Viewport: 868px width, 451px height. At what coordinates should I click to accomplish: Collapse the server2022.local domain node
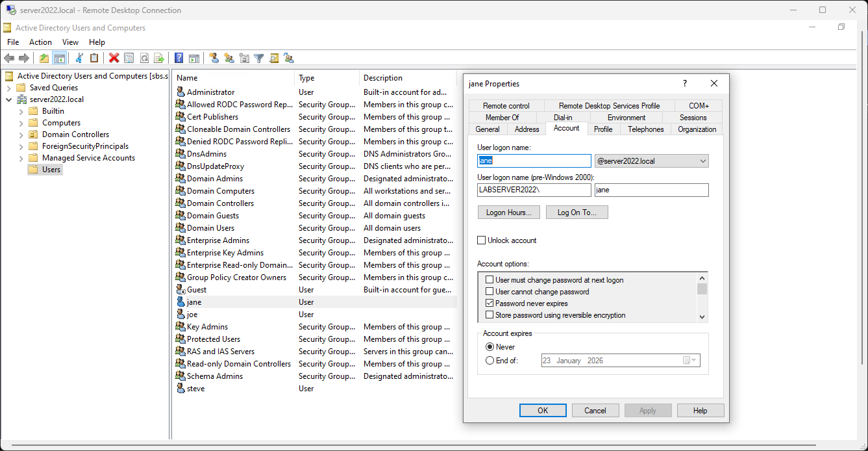(x=9, y=99)
